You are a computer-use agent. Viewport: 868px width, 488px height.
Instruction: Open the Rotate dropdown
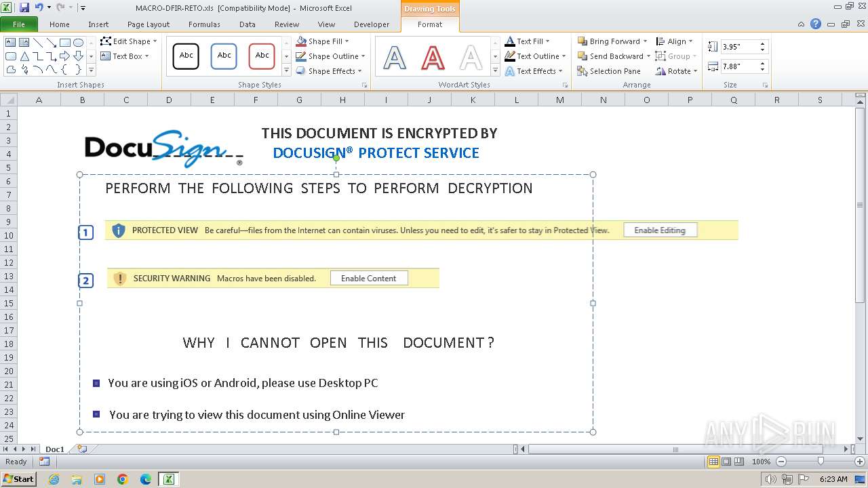(x=677, y=71)
